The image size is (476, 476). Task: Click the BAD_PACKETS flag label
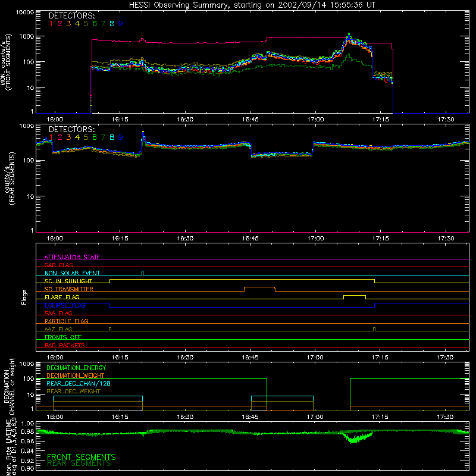(x=65, y=345)
